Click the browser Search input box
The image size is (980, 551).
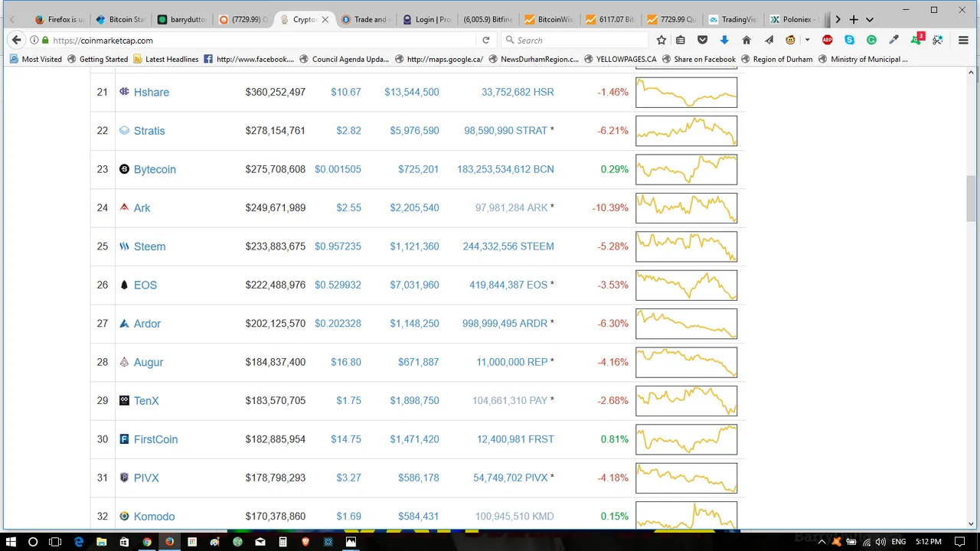pos(574,40)
